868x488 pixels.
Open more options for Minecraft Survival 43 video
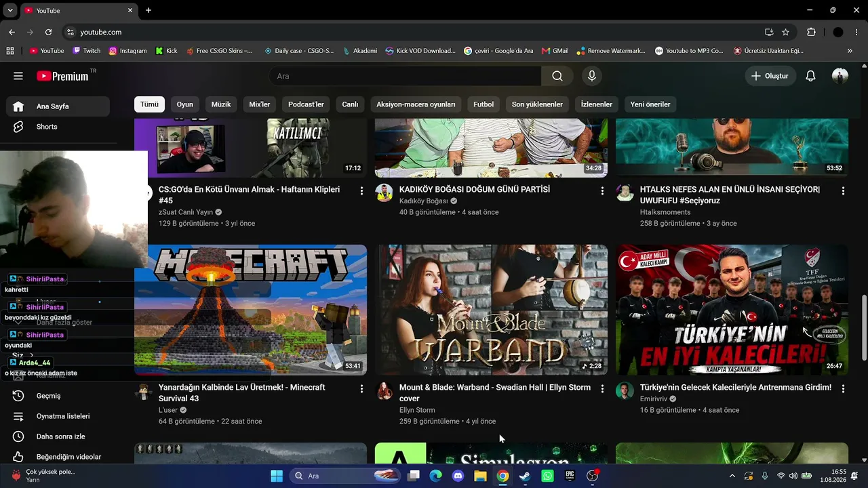[x=361, y=389]
